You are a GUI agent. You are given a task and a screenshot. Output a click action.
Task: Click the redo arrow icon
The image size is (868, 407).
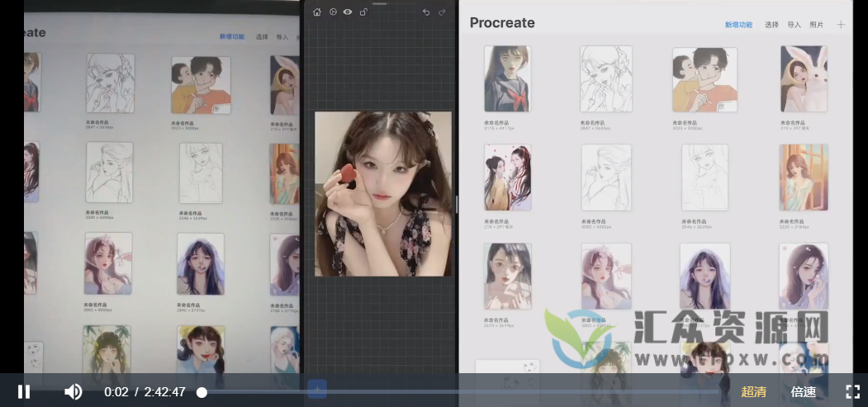442,12
